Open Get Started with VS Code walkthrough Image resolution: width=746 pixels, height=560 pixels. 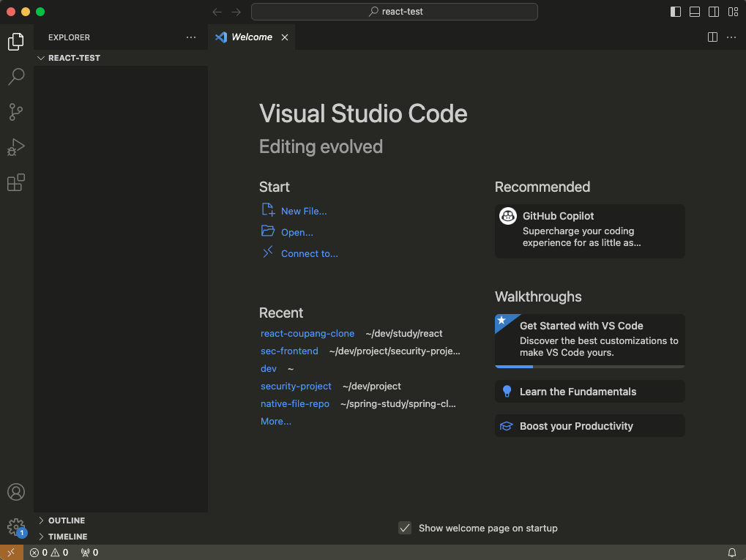(x=589, y=340)
